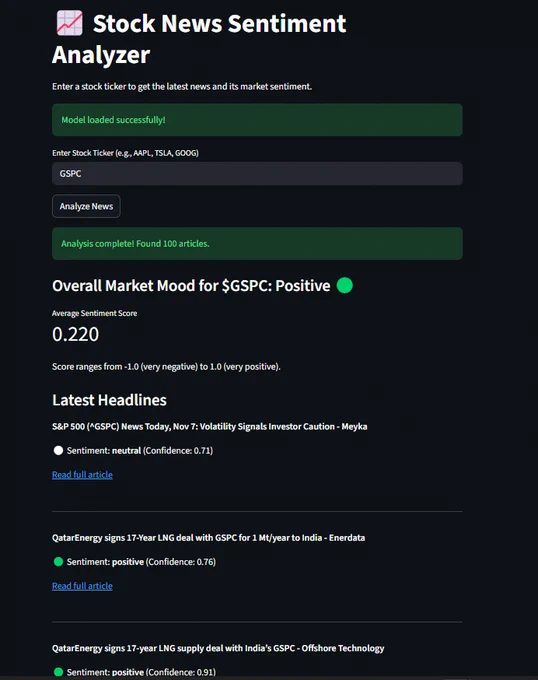
Task: Click the S&P 500 Volatility Signals headline
Action: click(209, 426)
